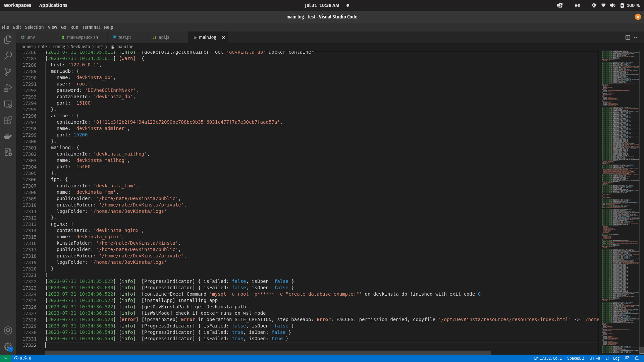This screenshot has width=644, height=362.
Task: Open Manage gear settings menu
Action: 8,347
